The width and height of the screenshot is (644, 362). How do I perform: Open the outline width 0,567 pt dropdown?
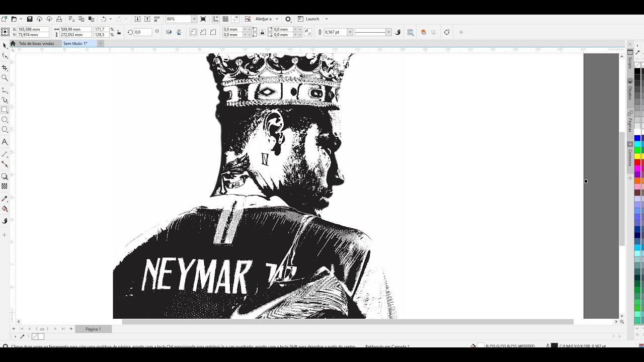pos(350,32)
